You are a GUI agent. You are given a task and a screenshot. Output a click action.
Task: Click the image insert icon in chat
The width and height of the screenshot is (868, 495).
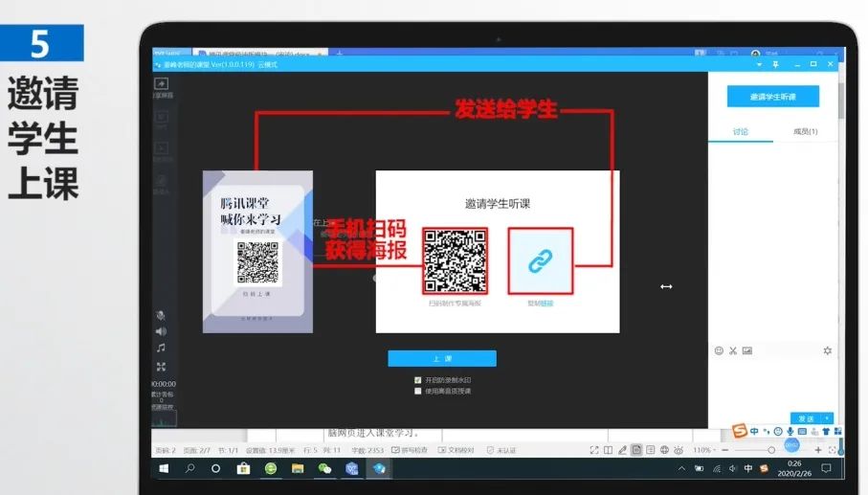tap(747, 350)
